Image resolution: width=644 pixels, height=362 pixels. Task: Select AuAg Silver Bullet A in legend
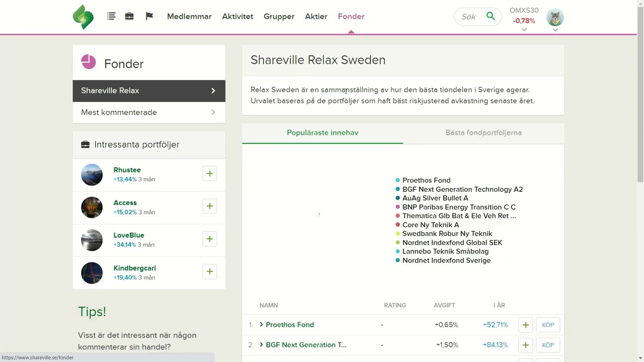click(435, 198)
